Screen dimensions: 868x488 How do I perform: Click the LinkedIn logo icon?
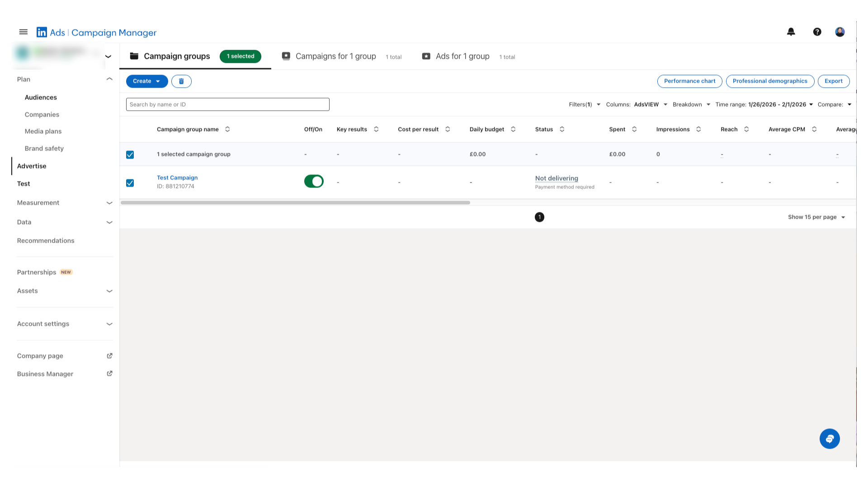click(x=42, y=32)
